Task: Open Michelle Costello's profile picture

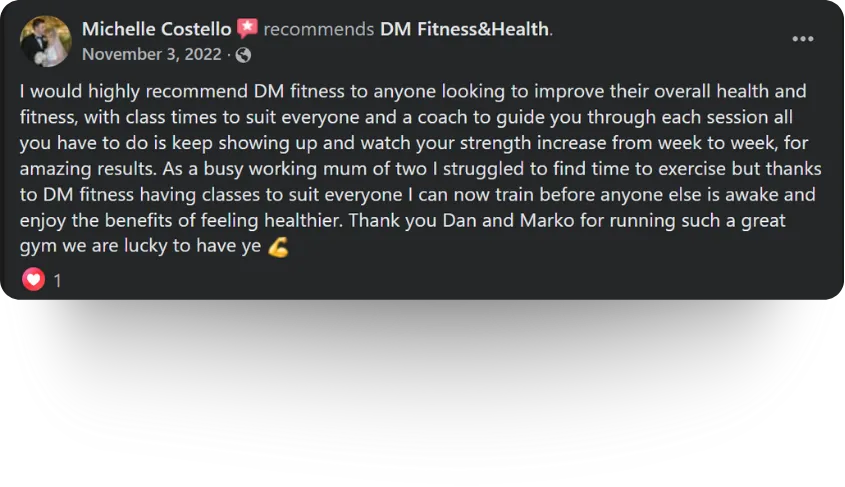Action: pyautogui.click(x=45, y=41)
